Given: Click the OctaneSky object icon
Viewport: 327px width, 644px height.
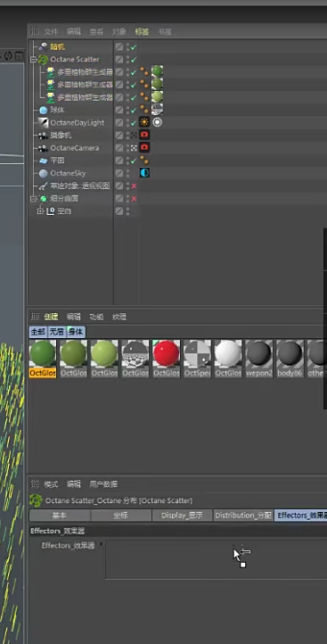Looking at the screenshot, I should click(43, 173).
